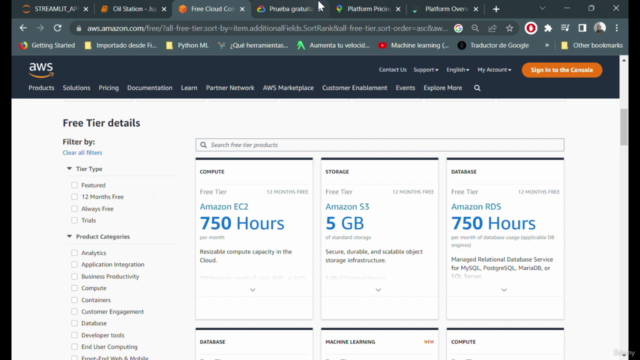Bookmark this page with the star icon
640x360 pixels.
coord(509,28)
